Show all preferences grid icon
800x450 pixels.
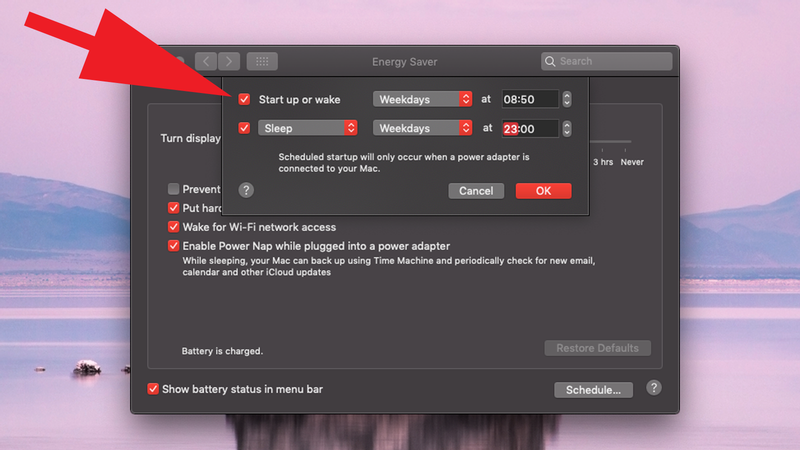pyautogui.click(x=262, y=62)
